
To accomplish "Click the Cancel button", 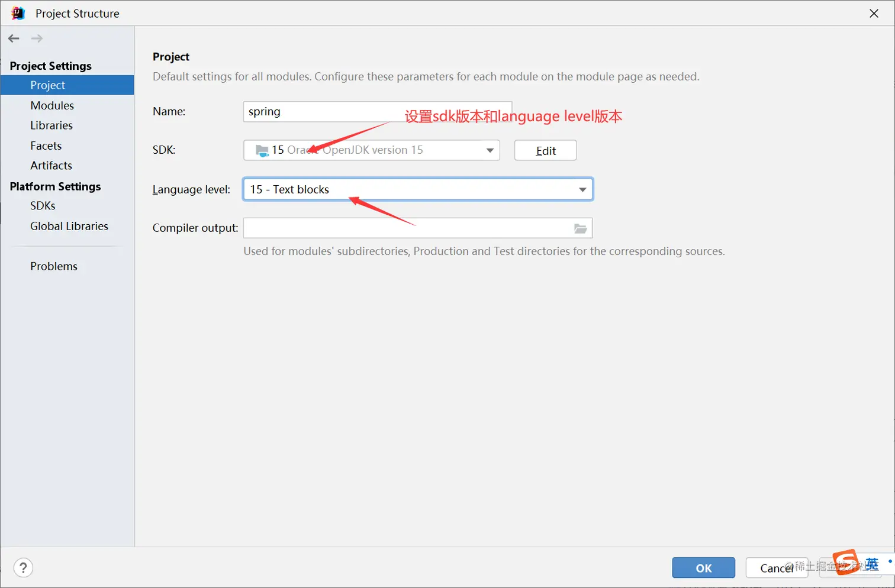I will [x=777, y=568].
